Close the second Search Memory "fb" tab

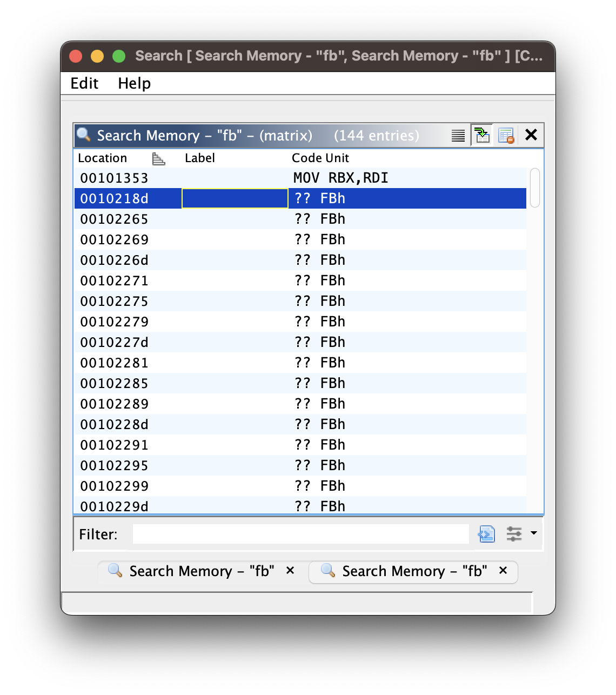tap(503, 570)
